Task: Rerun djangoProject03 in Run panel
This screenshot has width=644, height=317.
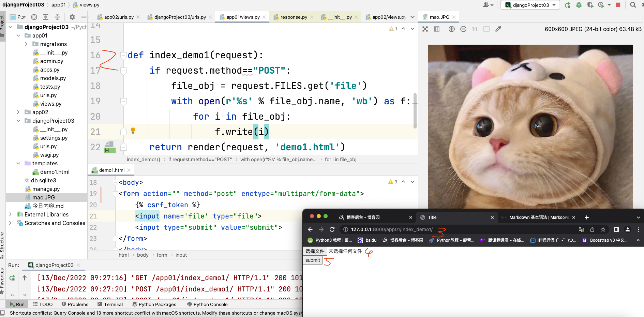Action: click(x=12, y=278)
